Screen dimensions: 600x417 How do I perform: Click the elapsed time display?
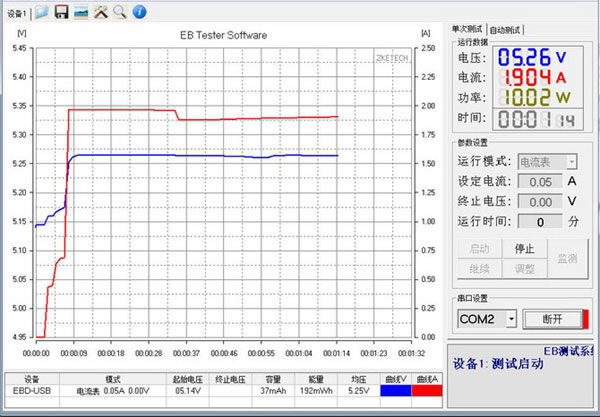pos(537,120)
